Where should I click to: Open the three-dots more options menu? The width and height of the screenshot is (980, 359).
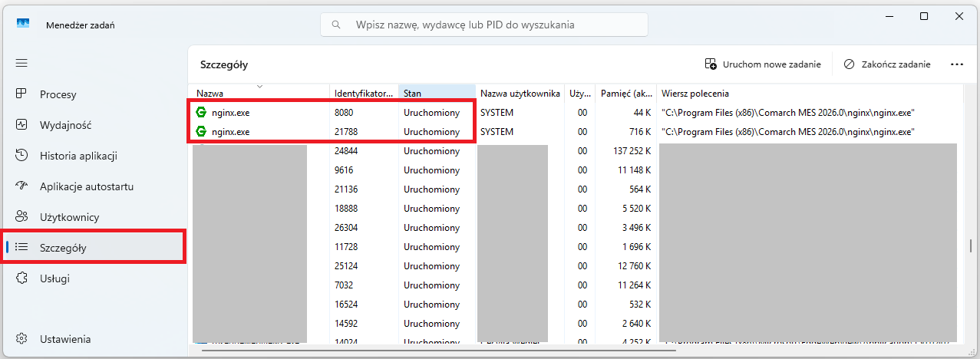(x=957, y=64)
